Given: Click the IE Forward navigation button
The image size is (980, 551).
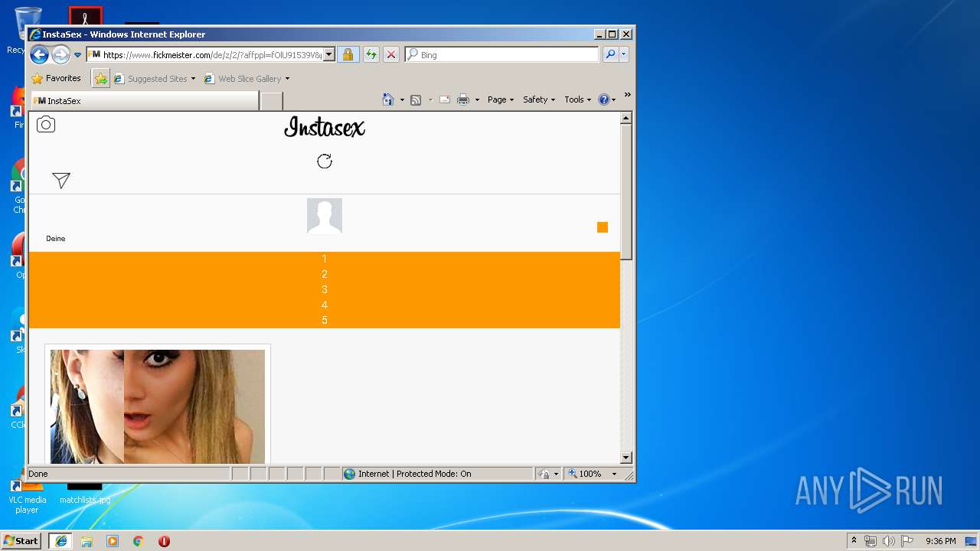Looking at the screenshot, I should click(x=60, y=54).
